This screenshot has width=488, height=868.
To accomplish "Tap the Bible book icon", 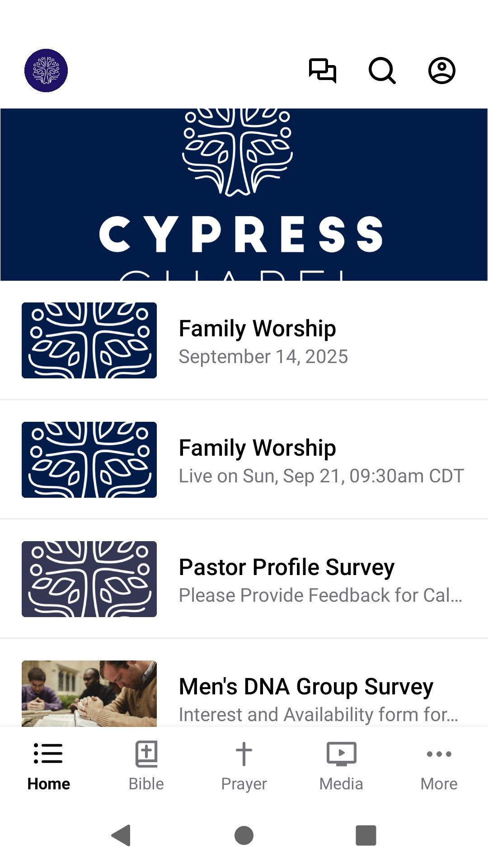I will [146, 754].
